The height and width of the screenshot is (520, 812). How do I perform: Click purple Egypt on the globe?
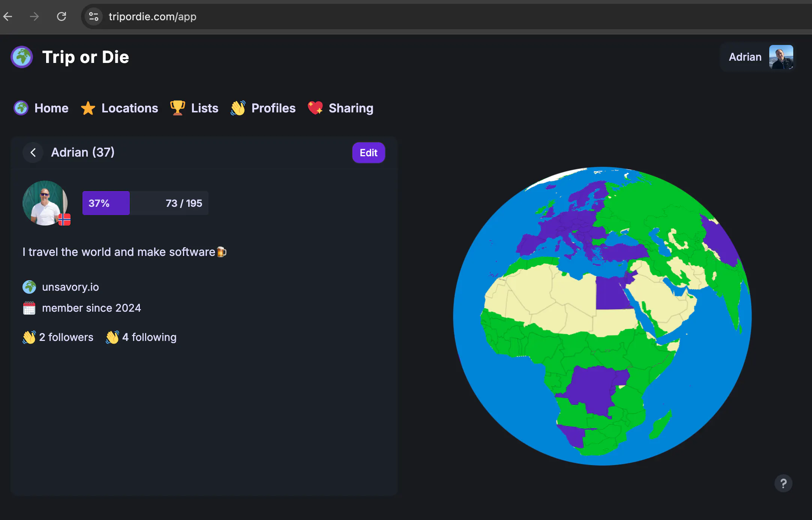point(613,294)
